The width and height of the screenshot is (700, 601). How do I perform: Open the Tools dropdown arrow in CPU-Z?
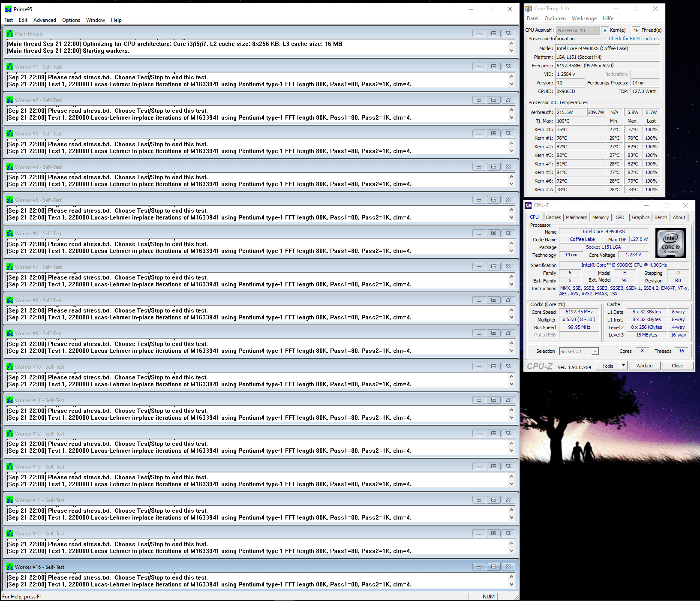624,366
